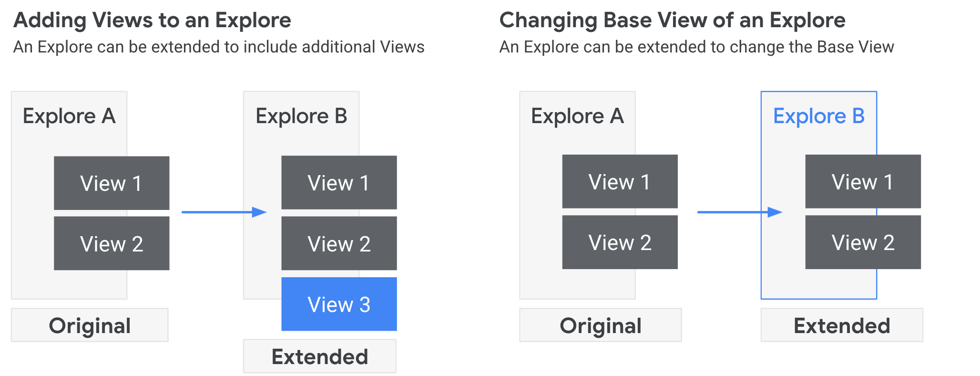The image size is (980, 376).
Task: Select the blue Explore B label
Action: [x=818, y=116]
